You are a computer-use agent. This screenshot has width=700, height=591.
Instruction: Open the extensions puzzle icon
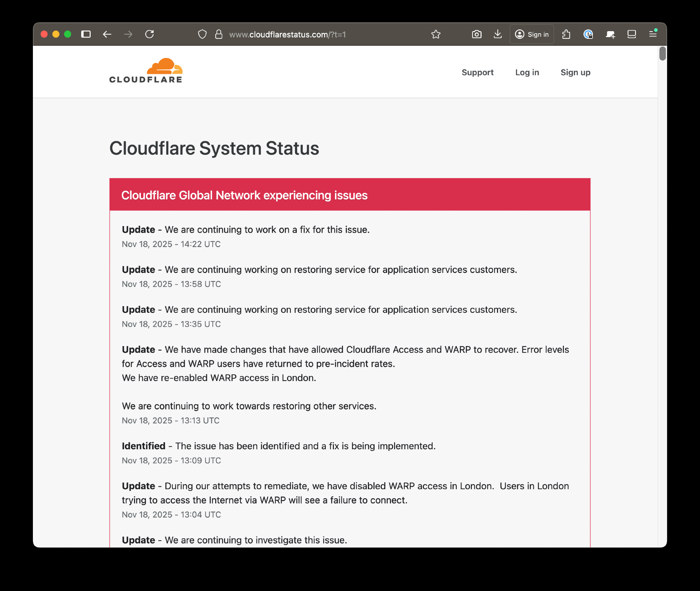coord(566,34)
